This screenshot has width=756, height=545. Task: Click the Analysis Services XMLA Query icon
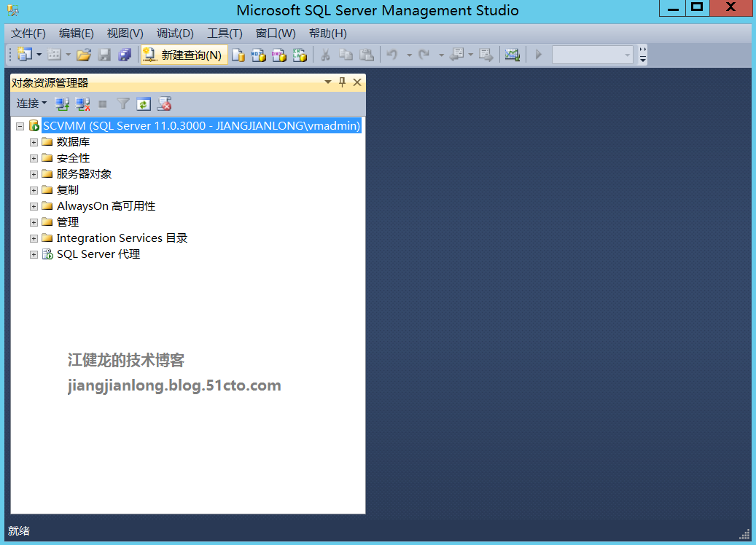300,55
